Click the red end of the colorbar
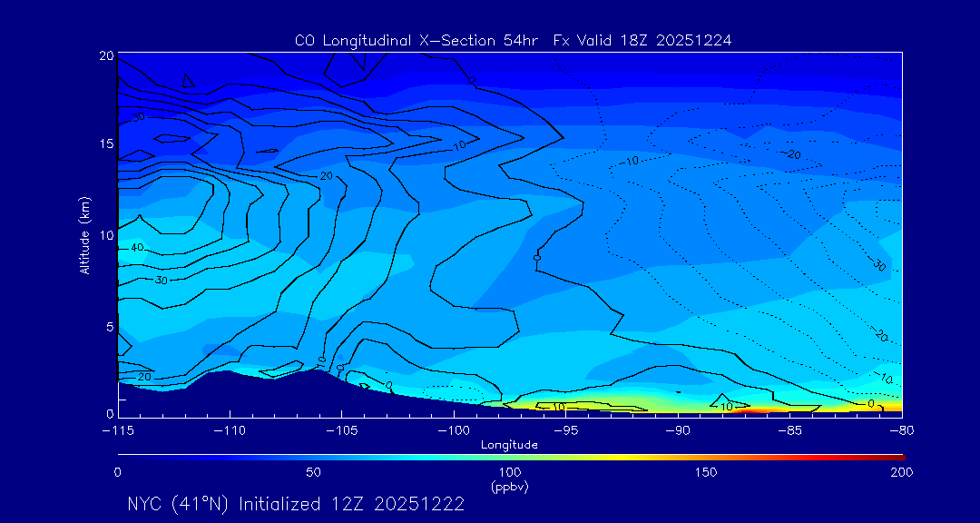Screen dimensions: 980x523 [897, 456]
